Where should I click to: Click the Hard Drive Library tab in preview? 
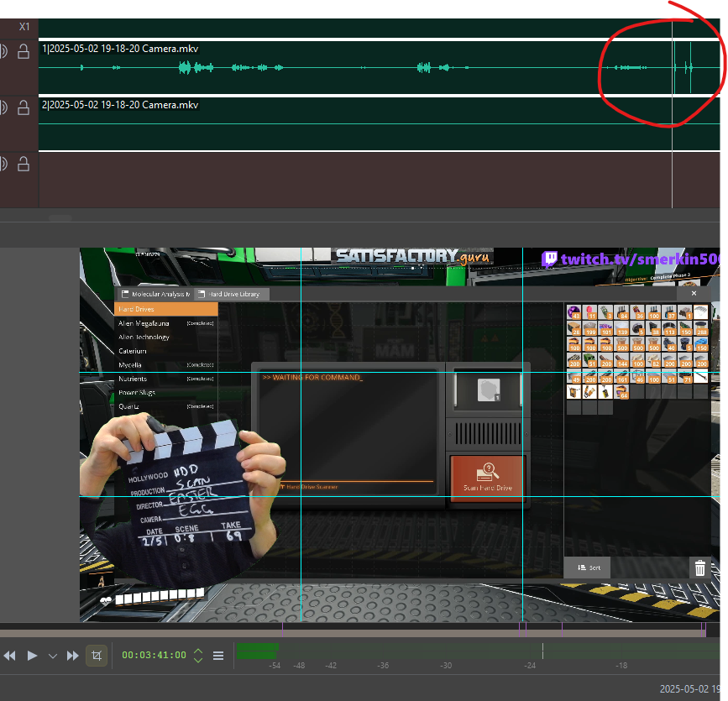(232, 294)
